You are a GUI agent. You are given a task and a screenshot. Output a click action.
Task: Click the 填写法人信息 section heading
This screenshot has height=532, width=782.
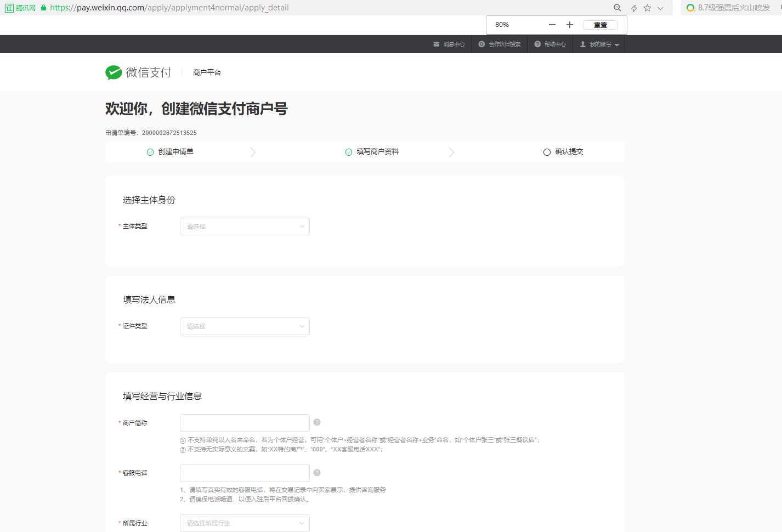149,300
